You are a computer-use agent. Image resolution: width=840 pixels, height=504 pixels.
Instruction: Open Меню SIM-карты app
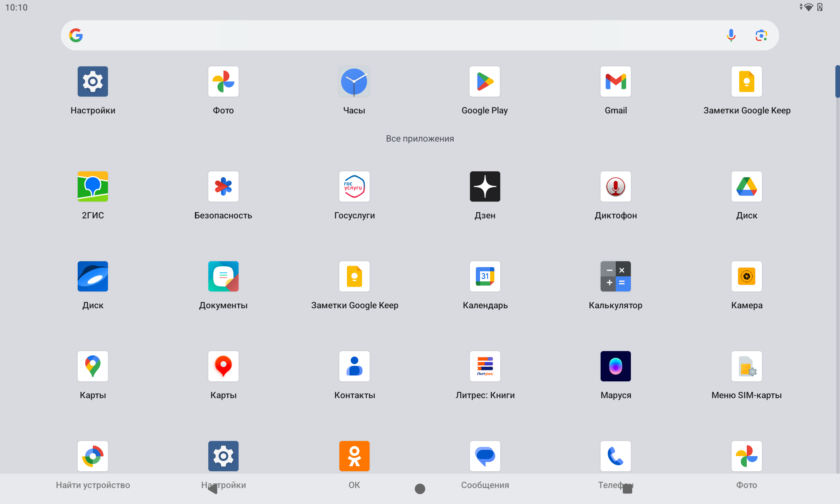746,366
